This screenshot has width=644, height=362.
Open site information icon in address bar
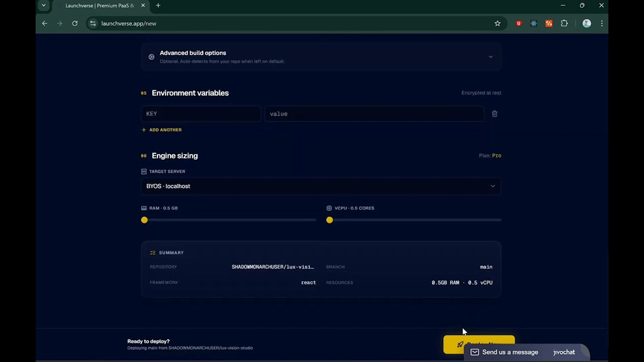tap(93, 23)
